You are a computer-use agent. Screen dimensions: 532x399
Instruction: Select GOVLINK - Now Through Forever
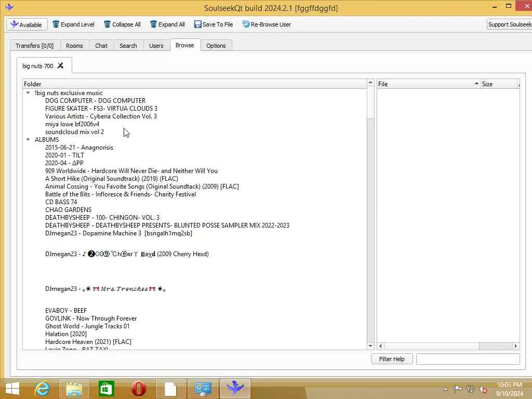[x=91, y=318]
